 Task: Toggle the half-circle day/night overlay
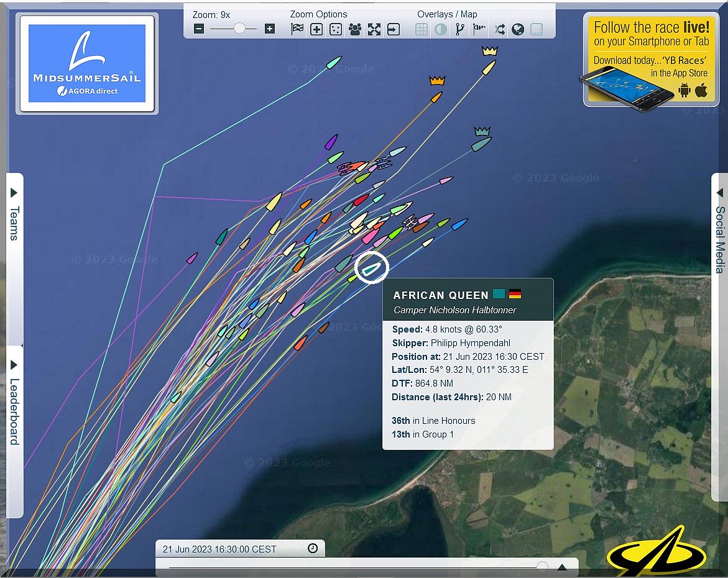(441, 29)
